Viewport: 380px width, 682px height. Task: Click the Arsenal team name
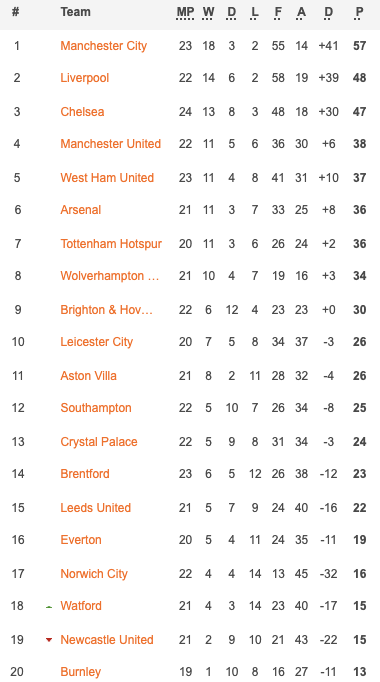(80, 210)
